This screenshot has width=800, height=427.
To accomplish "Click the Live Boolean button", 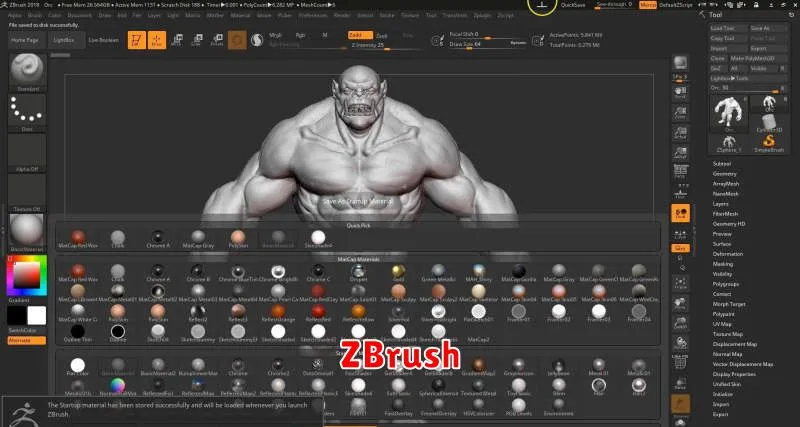I will [104, 40].
